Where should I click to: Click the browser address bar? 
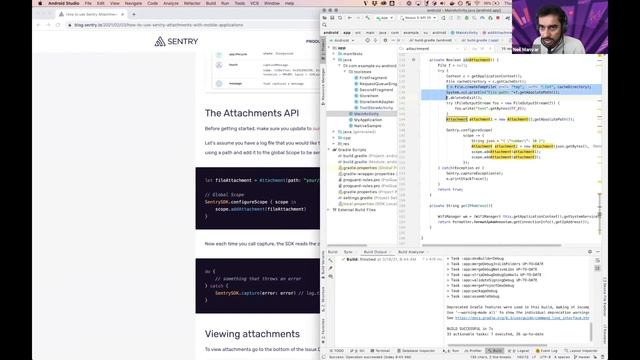tap(192, 25)
